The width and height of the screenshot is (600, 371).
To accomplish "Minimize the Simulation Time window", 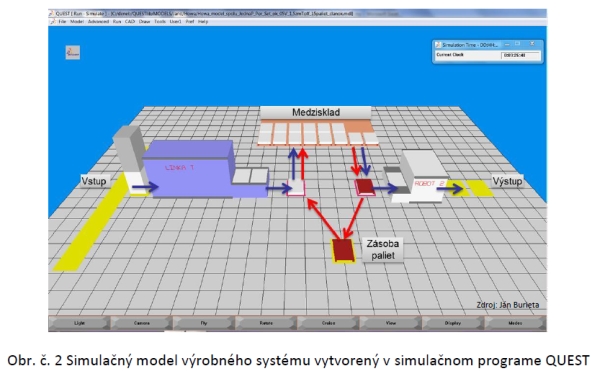I will pyautogui.click(x=506, y=44).
